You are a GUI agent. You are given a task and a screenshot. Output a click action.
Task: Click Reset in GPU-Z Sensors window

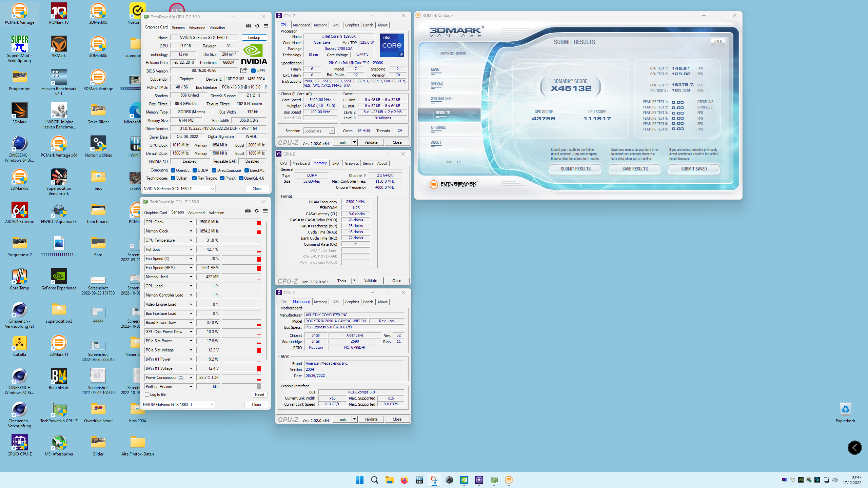(259, 394)
